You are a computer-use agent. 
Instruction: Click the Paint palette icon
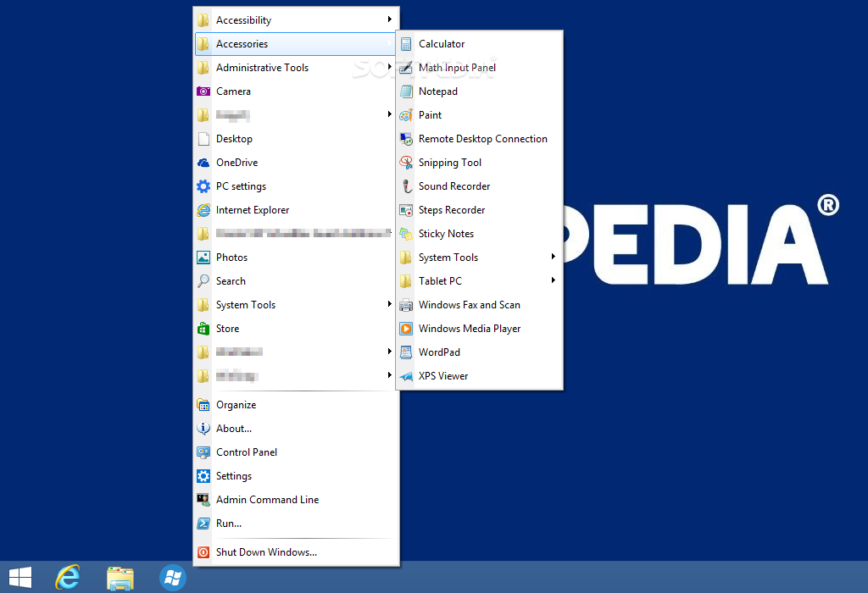[406, 115]
